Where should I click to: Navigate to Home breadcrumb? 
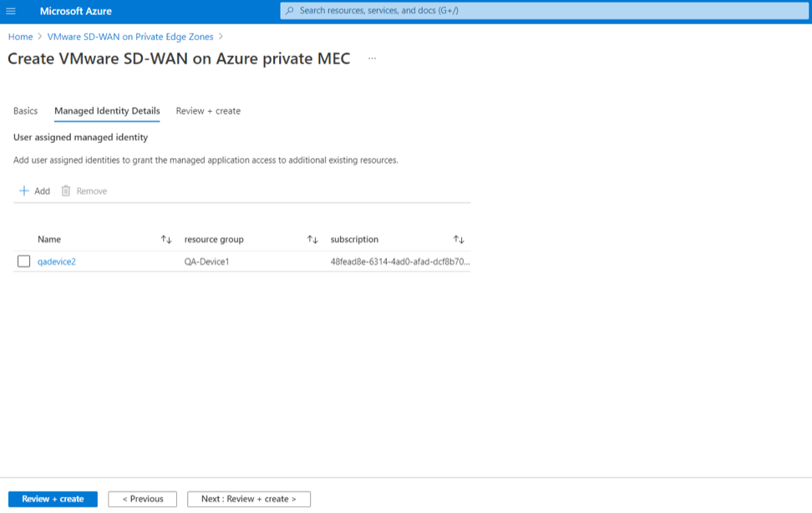(x=20, y=37)
